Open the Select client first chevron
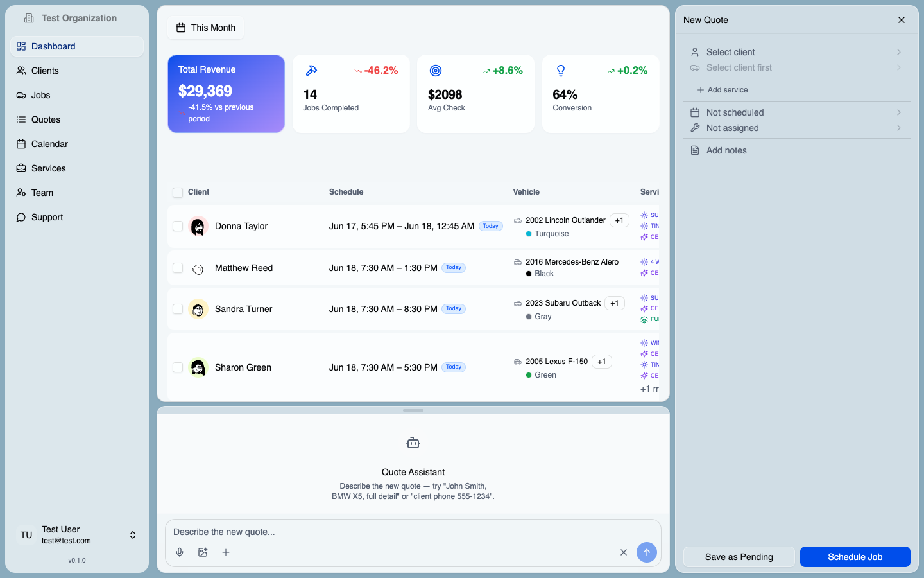Image resolution: width=924 pixels, height=578 pixels. point(899,67)
